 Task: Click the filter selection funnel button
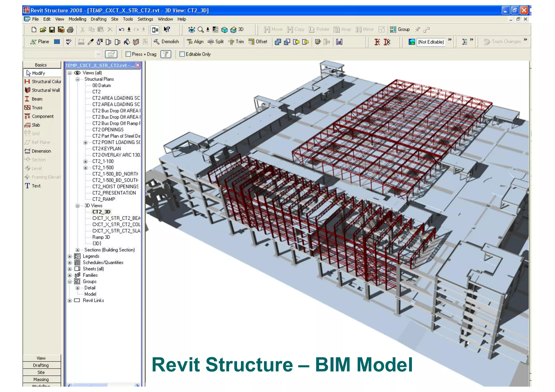coord(166,54)
